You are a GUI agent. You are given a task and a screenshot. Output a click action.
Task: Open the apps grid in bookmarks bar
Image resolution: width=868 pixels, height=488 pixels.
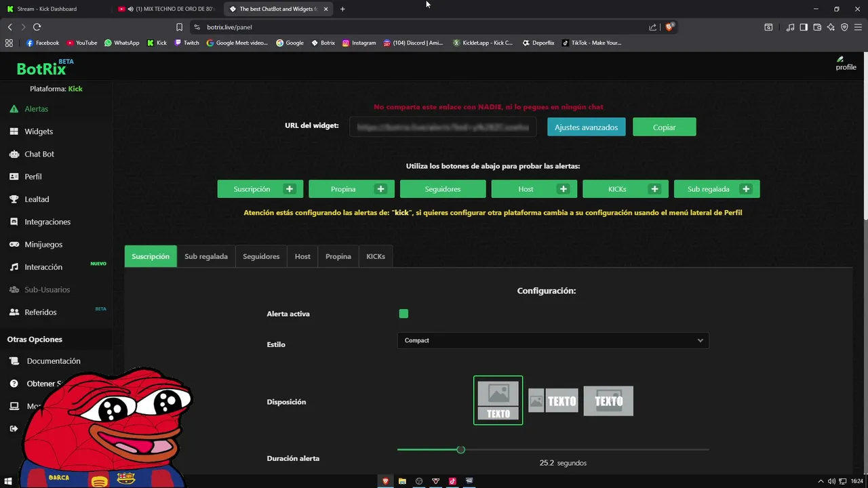tap(9, 43)
